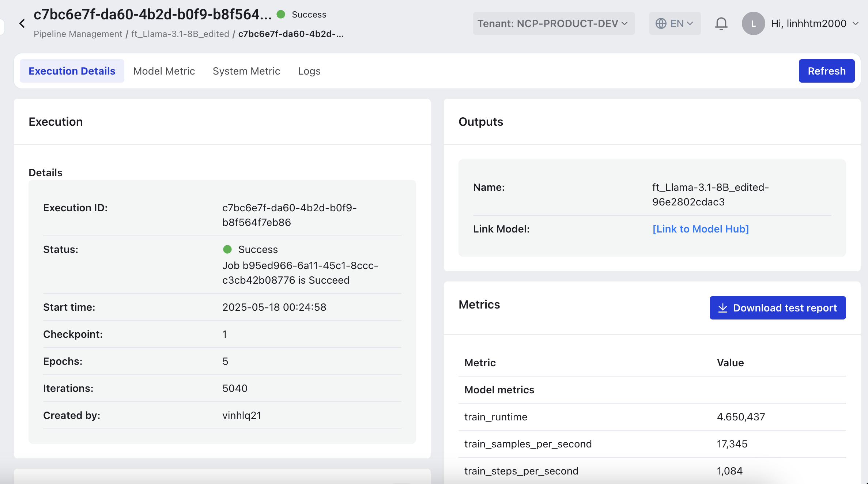Screen dimensions: 868x484
Task: Click the Value column header
Action: [730, 363]
